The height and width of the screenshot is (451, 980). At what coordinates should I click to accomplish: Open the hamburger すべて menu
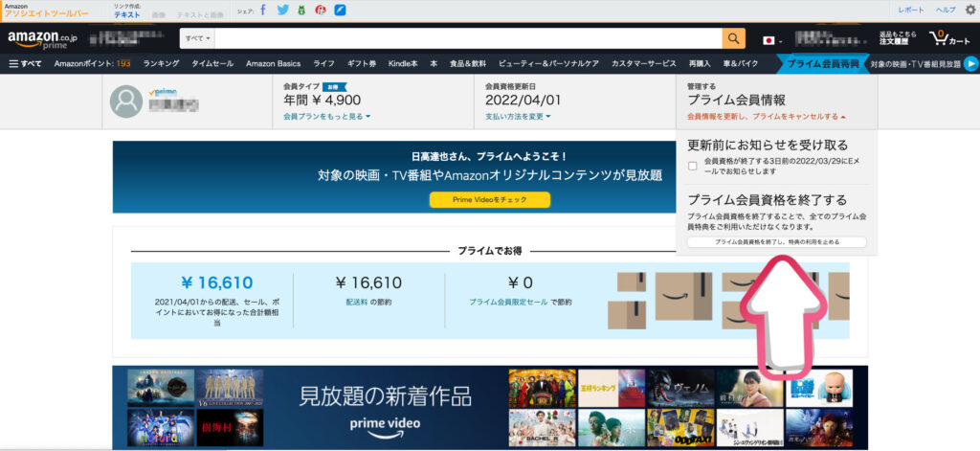click(x=26, y=63)
